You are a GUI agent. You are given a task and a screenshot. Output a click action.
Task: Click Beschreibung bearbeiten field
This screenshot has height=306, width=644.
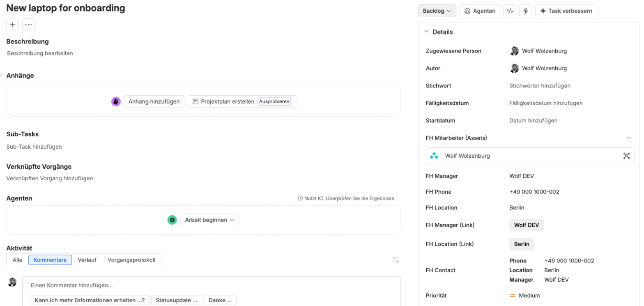[x=40, y=53]
